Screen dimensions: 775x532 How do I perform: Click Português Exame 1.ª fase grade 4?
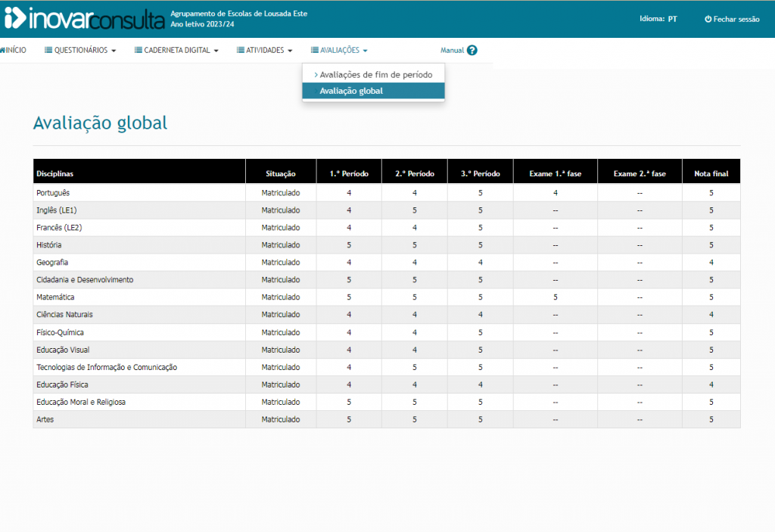(556, 193)
